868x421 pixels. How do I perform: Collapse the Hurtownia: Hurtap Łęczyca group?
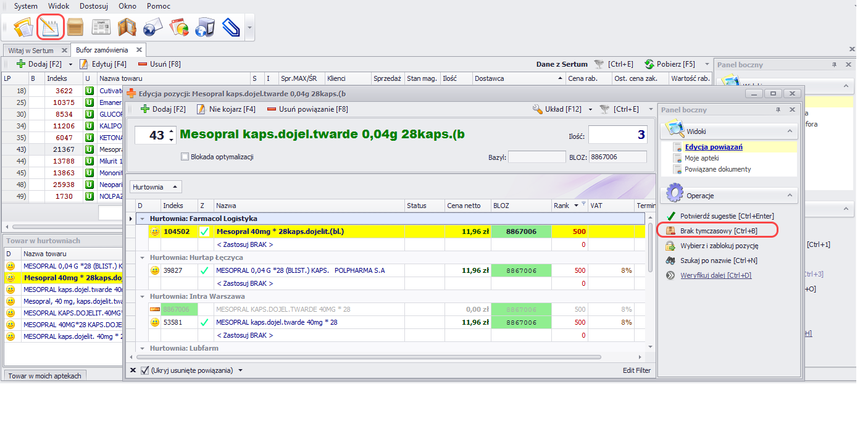[143, 257]
